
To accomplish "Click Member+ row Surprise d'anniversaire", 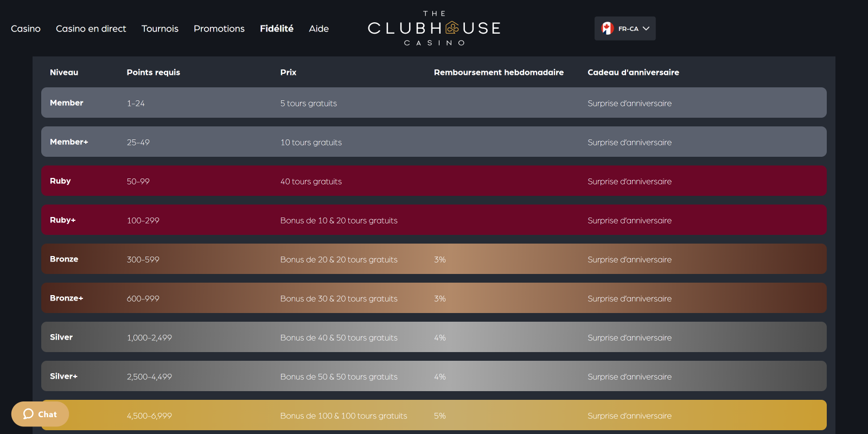I will coord(629,142).
